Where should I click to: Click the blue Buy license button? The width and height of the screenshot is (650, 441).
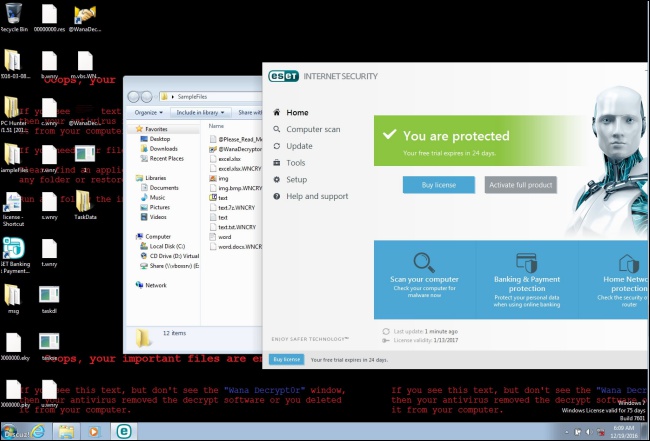(x=439, y=185)
